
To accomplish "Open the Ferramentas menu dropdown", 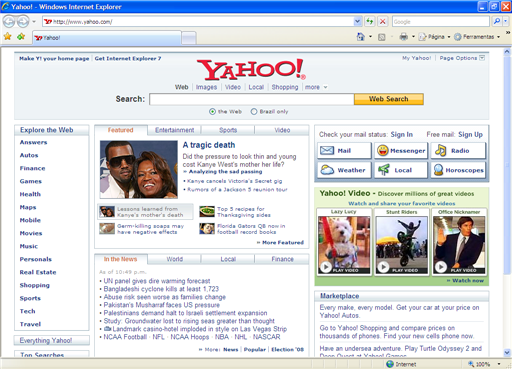I will [x=477, y=37].
